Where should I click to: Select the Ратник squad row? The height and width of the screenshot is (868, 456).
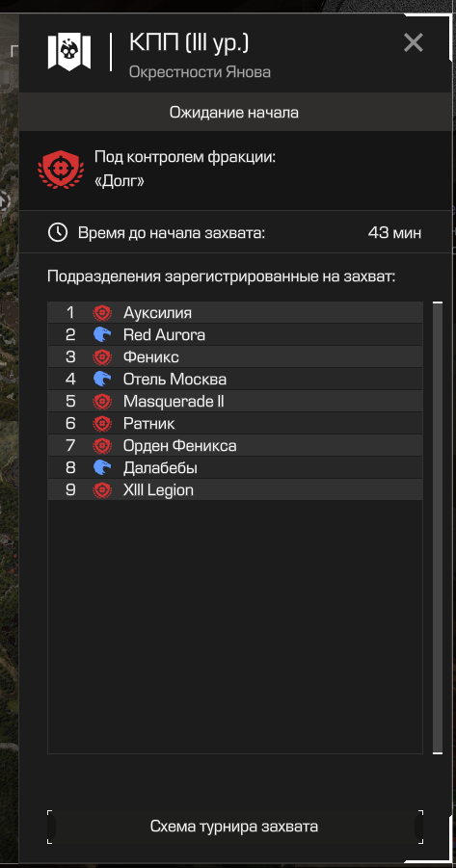pyautogui.click(x=235, y=424)
